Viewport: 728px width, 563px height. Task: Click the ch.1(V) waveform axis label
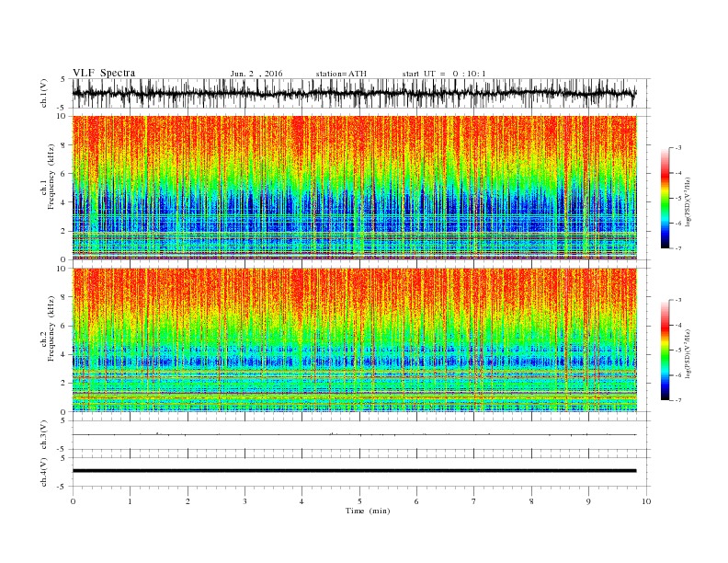(44, 95)
